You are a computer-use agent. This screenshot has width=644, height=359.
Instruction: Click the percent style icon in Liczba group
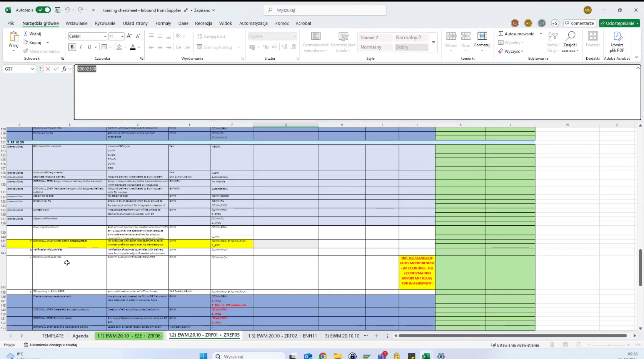(266, 47)
